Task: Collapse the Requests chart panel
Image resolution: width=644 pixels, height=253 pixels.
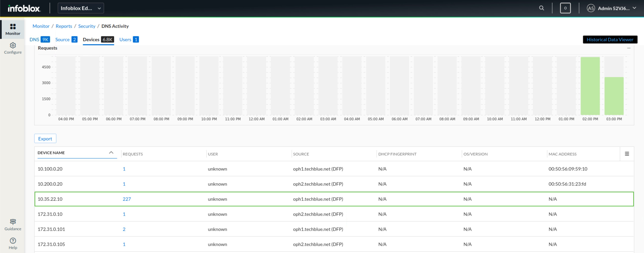Action: pyautogui.click(x=629, y=48)
